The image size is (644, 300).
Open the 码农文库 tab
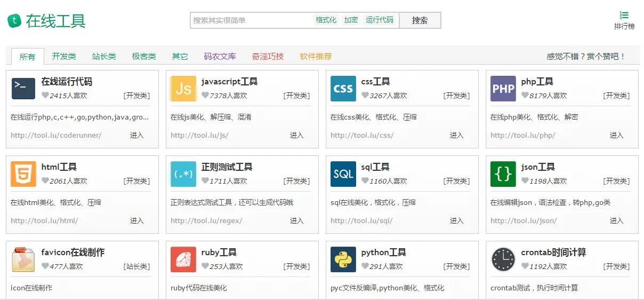coord(220,57)
